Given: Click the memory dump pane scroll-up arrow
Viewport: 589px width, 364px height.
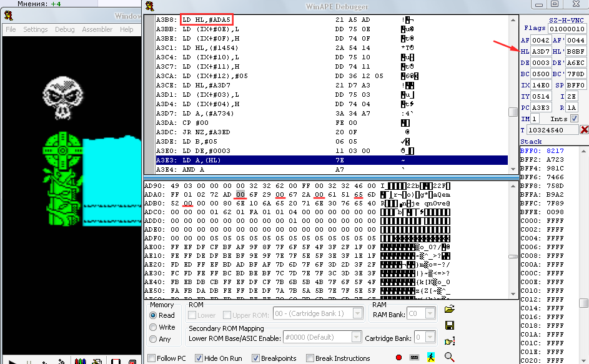Looking at the screenshot, I should pyautogui.click(x=513, y=186).
